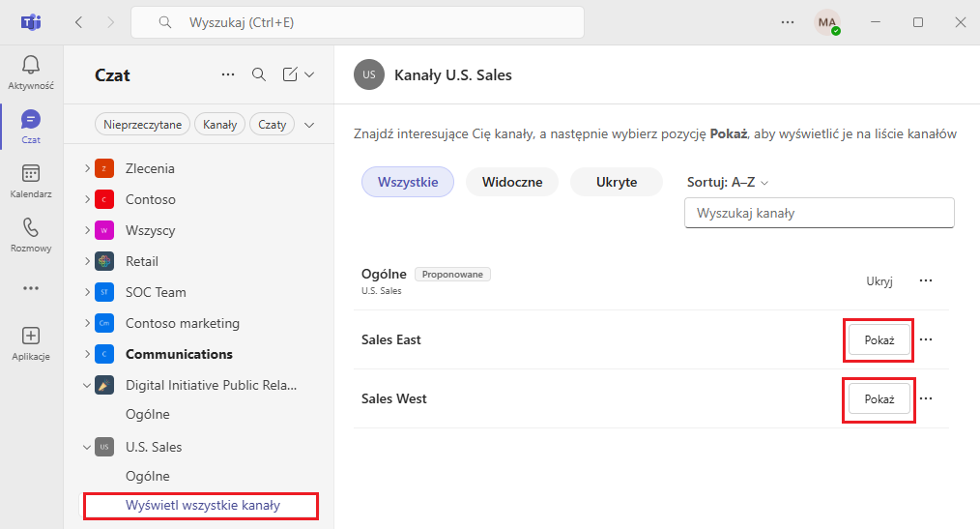Show the Sales East channel
Screen dimensions: 980x529
point(879,340)
